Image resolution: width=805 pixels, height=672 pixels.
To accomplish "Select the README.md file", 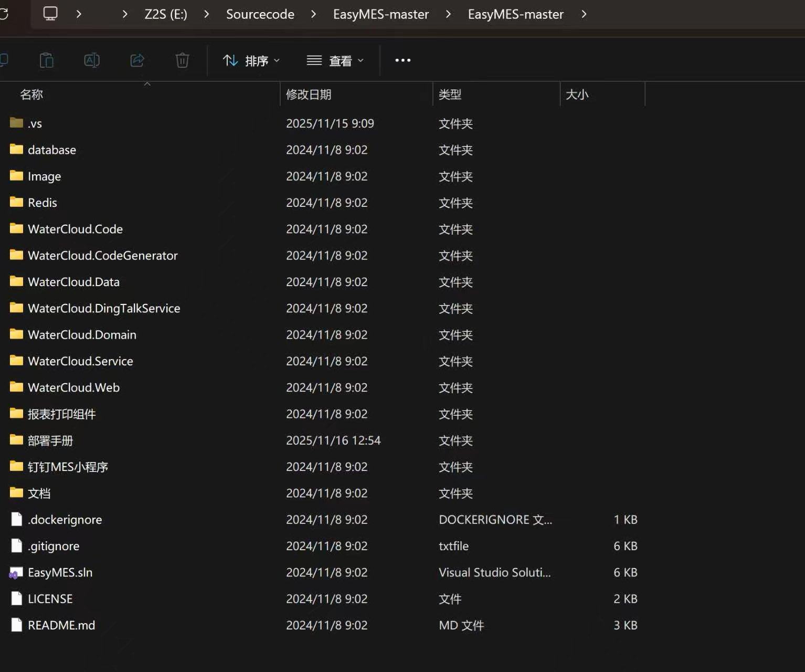I will click(x=61, y=625).
